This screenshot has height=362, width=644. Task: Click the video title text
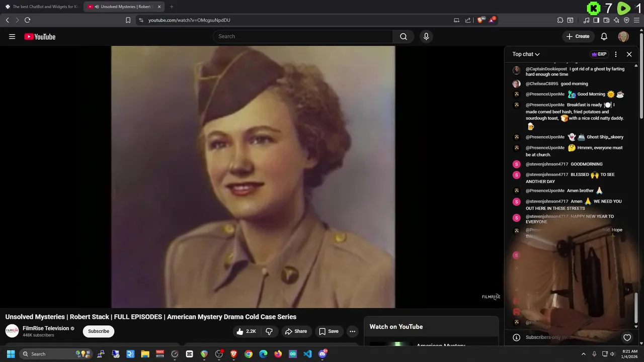[x=151, y=317]
